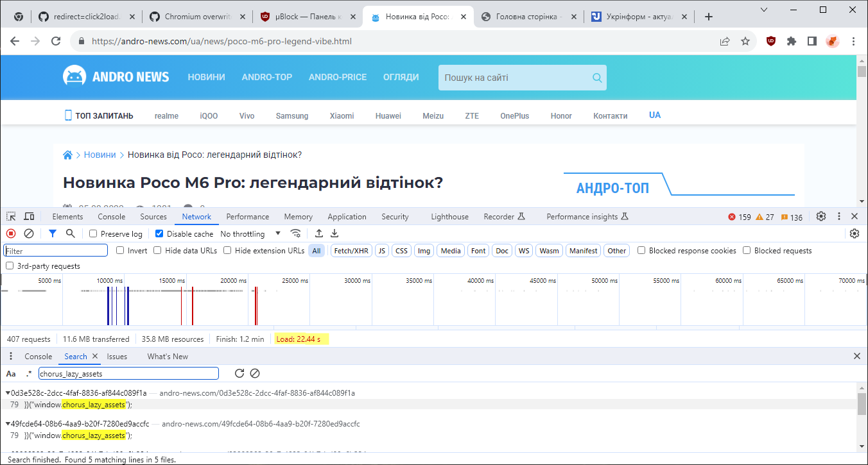Screen dimensions: 868x465
Task: Toggle the device emulation toolbar
Action: click(x=29, y=216)
